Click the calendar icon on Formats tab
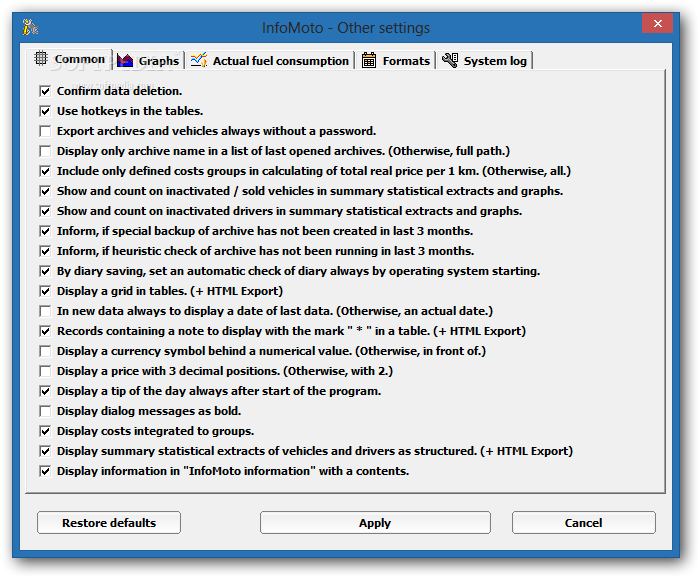Image resolution: width=700 pixels, height=578 pixels. [369, 60]
